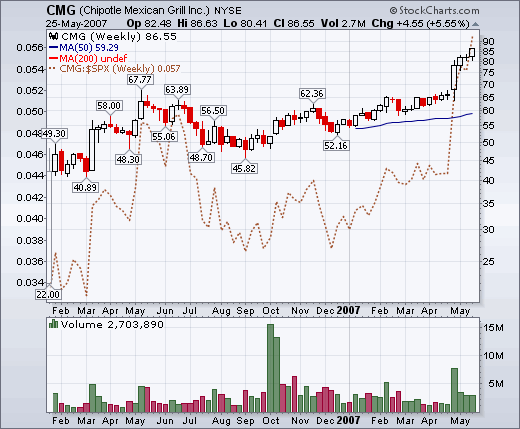Click the 48.30 price label
Image resolution: width=520 pixels, height=429 pixels.
point(128,159)
